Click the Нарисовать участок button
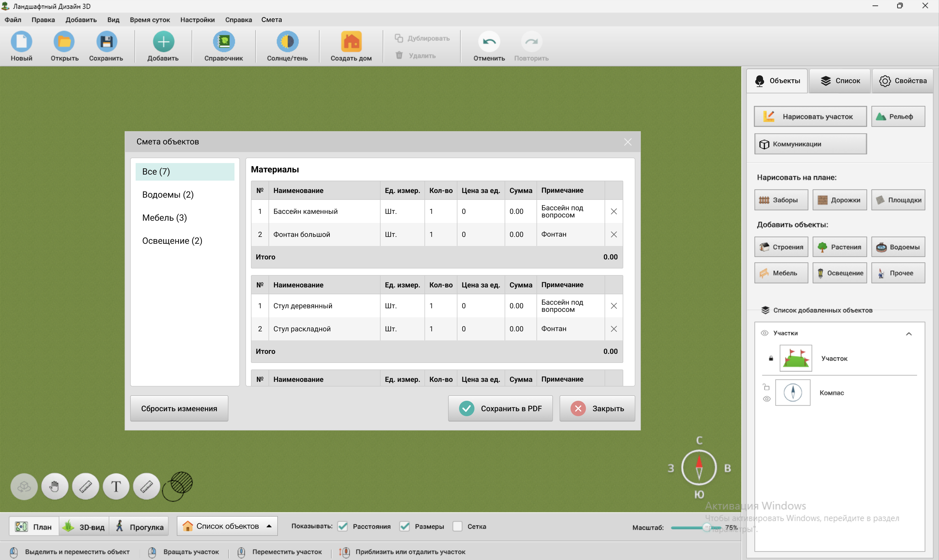939x560 pixels. click(x=810, y=117)
